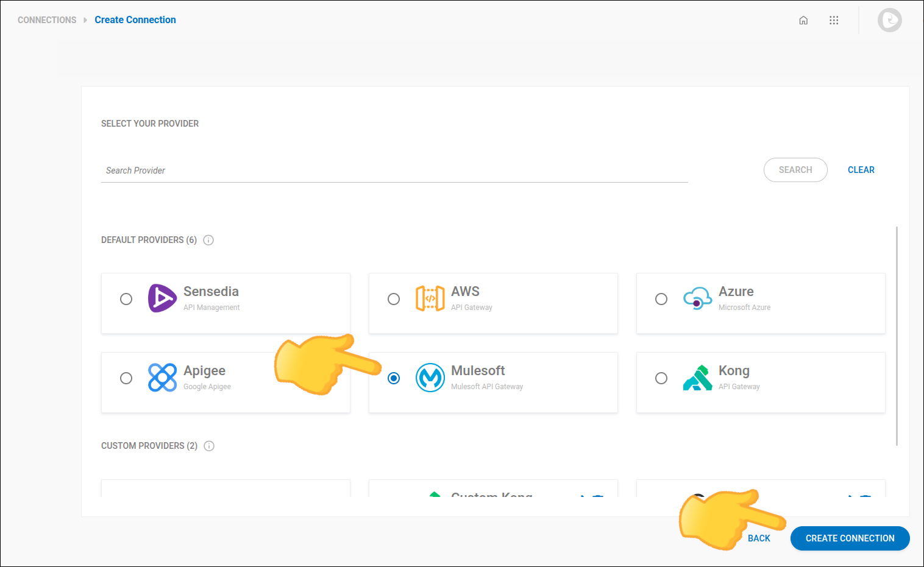
Task: Choose the Azure provider radio button
Action: (x=661, y=299)
